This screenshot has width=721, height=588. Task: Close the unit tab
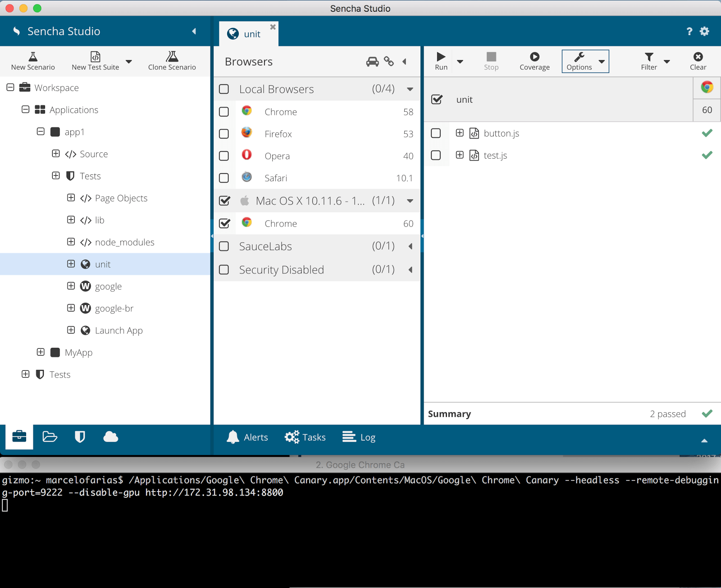click(x=273, y=27)
